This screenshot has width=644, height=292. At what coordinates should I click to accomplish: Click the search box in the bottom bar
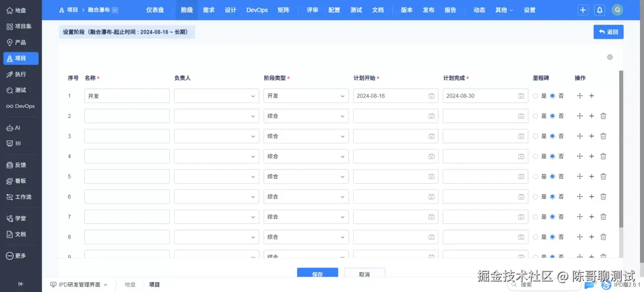[544, 285]
